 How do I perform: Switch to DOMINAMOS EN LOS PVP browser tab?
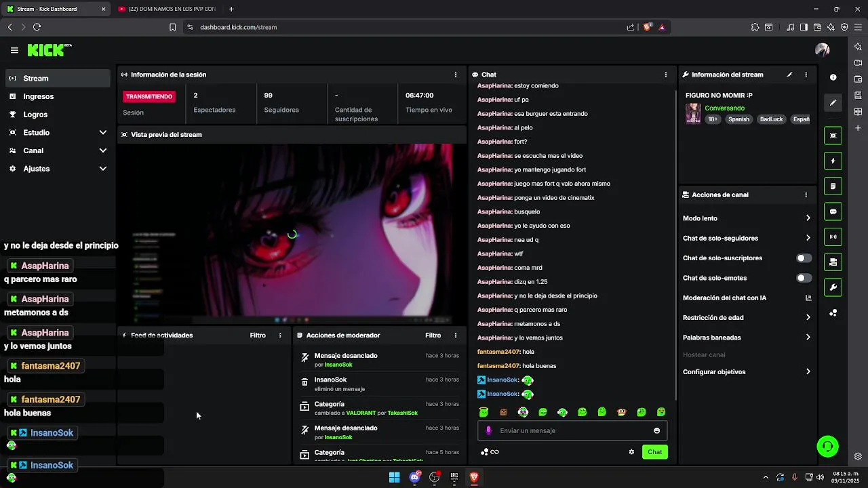(167, 9)
